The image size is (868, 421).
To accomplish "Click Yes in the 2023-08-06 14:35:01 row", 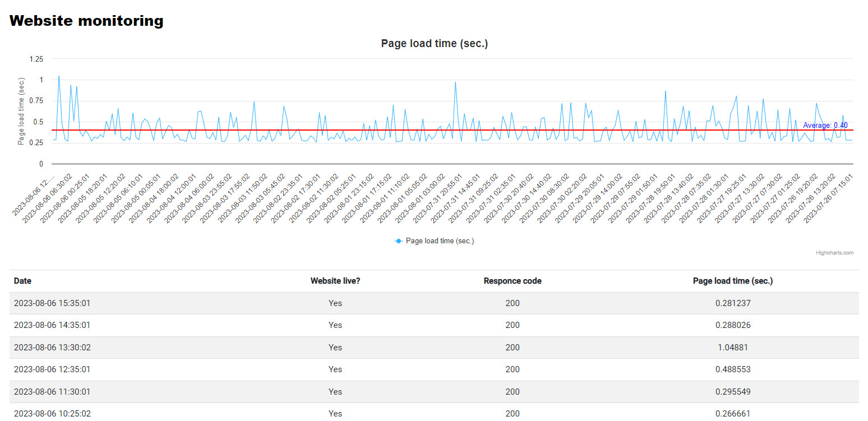I will pos(335,325).
